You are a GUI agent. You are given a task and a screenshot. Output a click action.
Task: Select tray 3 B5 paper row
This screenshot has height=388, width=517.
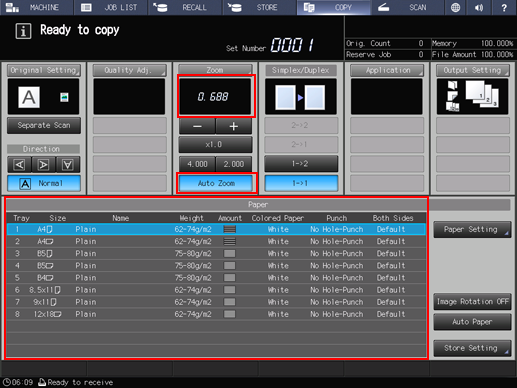tap(216, 254)
